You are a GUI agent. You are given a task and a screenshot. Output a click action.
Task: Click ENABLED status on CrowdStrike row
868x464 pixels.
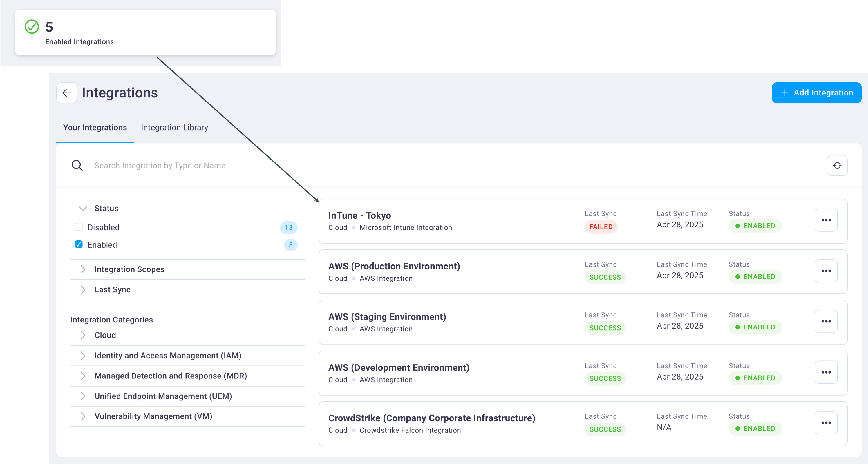click(x=755, y=428)
